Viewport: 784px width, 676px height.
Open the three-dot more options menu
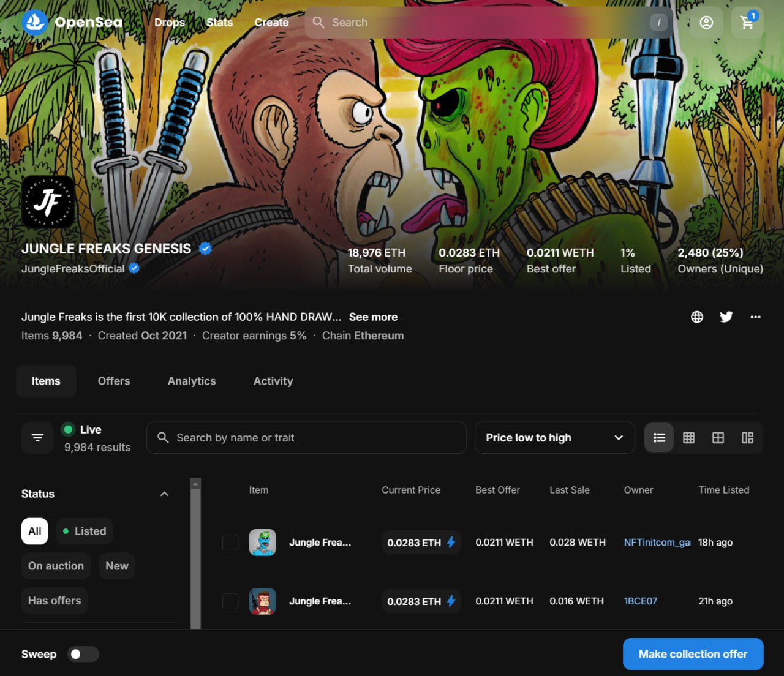(x=756, y=317)
